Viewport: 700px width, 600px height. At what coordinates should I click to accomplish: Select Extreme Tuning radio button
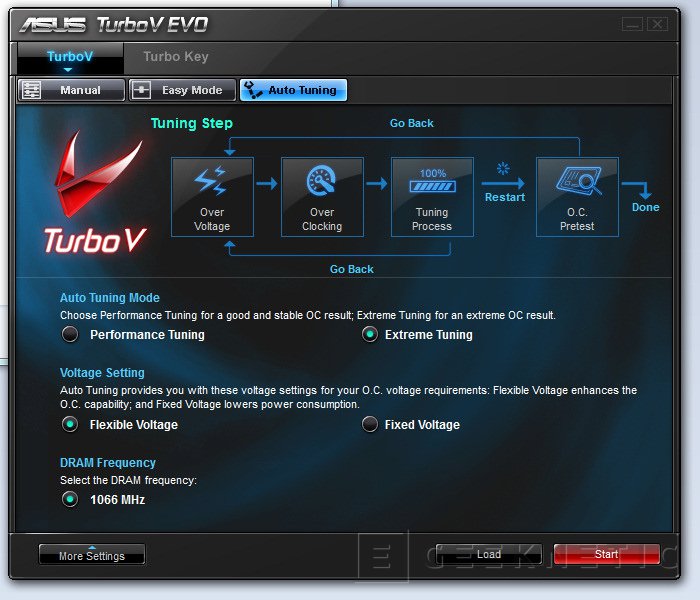click(370, 334)
